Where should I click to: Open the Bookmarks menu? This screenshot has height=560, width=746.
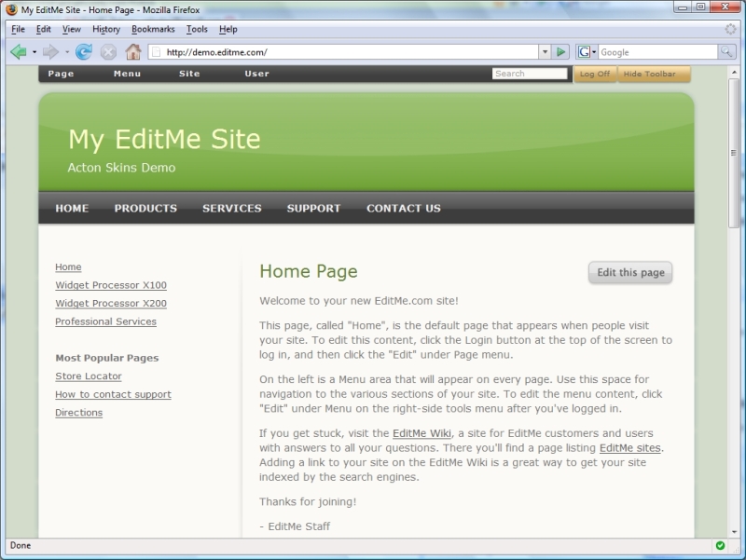[153, 29]
